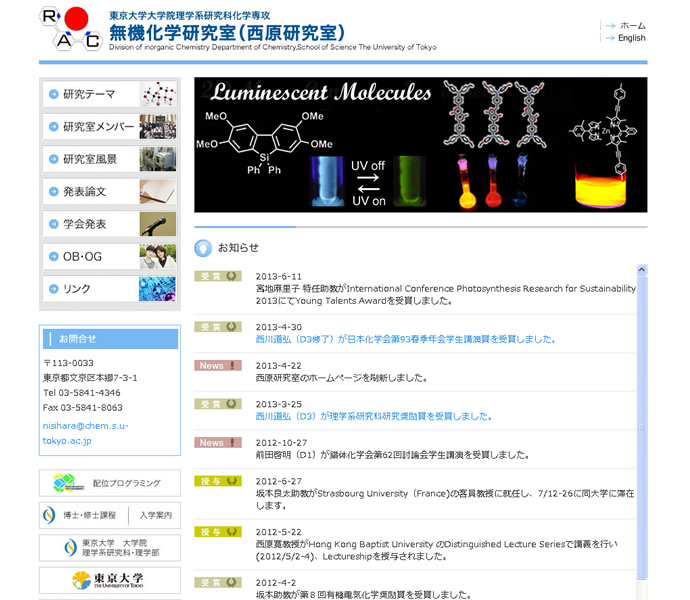Click the 受賞 badge for 2013-6-11
Image resolution: width=690 pixels, height=600 pixels.
218,276
